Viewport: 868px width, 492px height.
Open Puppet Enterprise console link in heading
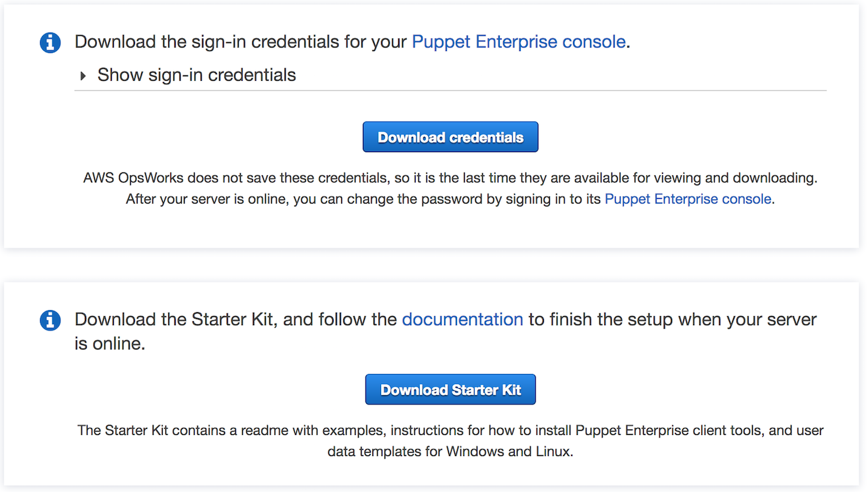point(518,41)
